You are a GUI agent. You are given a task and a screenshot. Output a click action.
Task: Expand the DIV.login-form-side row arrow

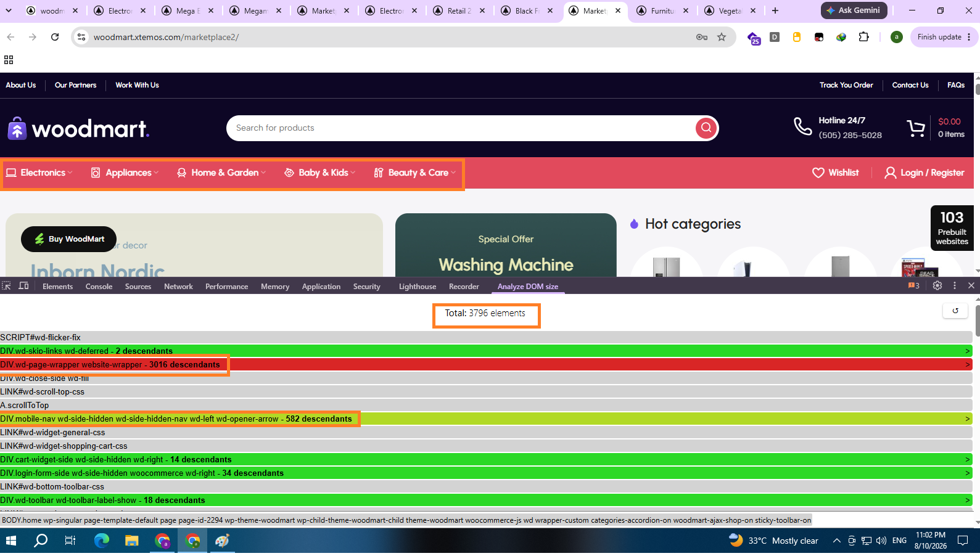(967, 473)
